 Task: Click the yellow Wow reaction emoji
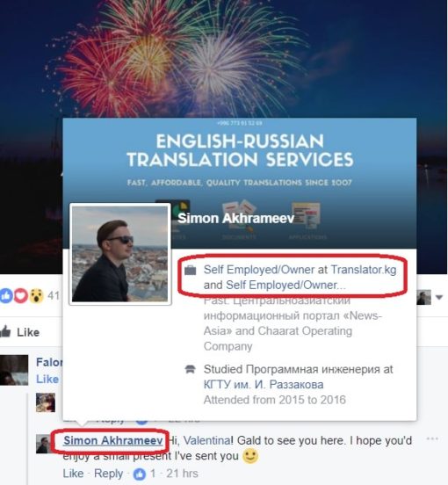pyautogui.click(x=36, y=295)
